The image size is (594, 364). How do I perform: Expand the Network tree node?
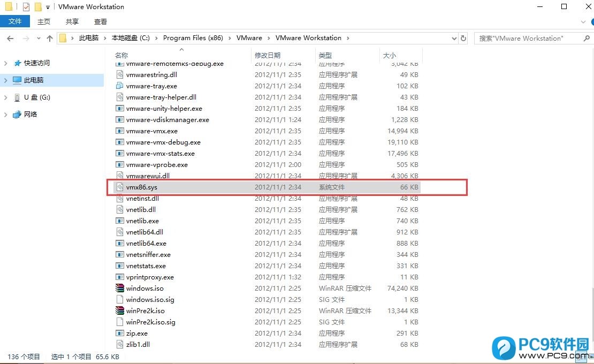click(6, 115)
